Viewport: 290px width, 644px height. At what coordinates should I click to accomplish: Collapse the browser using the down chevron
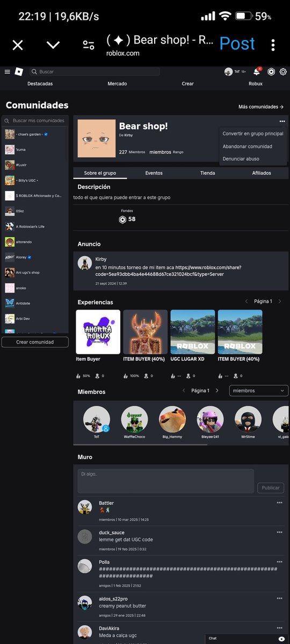[53, 45]
